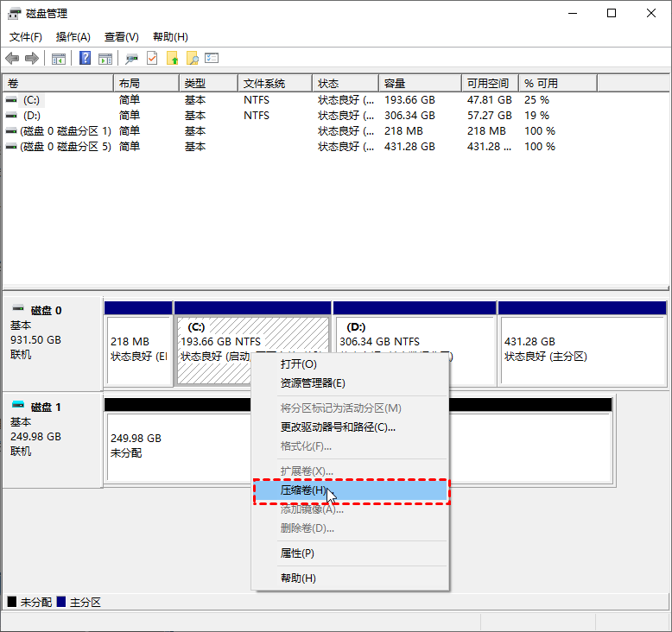Open the 查看(V) menu
This screenshot has width=672, height=632.
click(x=121, y=37)
